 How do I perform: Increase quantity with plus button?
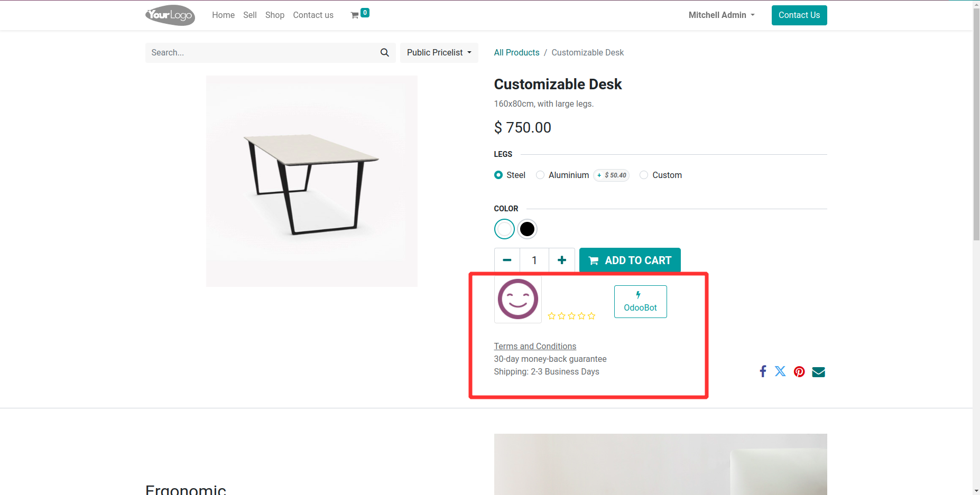pos(562,260)
